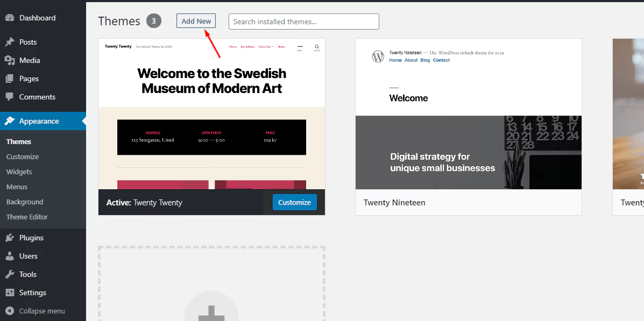Click the Active: Twenty Twenty label

(144, 203)
